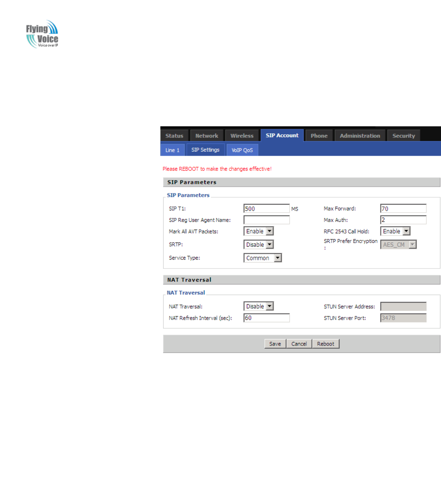Click the 'STUN Server Address:' label

(x=349, y=306)
